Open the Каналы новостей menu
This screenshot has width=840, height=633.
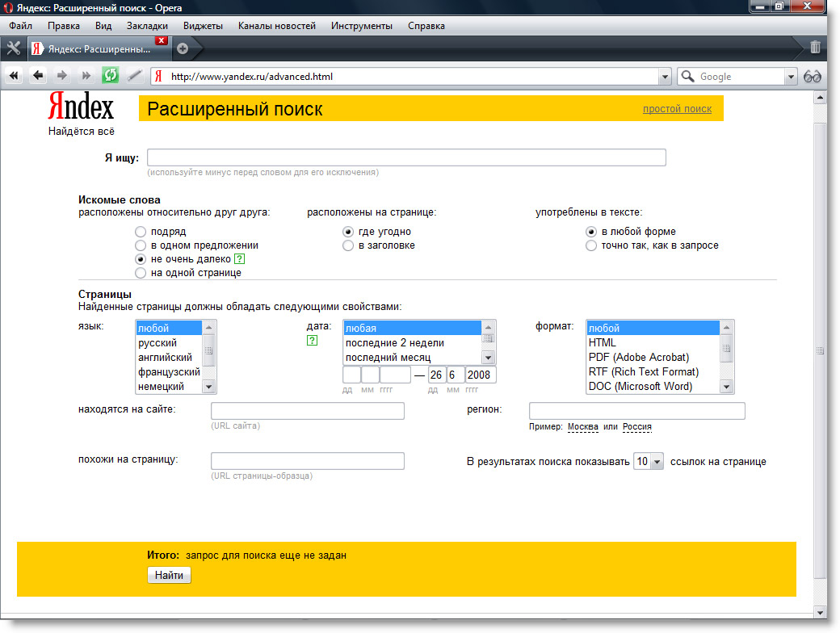click(x=277, y=26)
